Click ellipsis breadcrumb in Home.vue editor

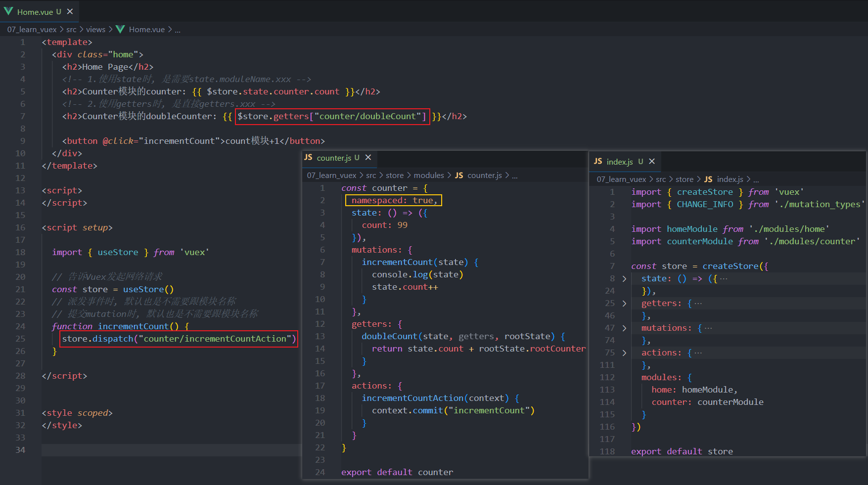pyautogui.click(x=178, y=30)
